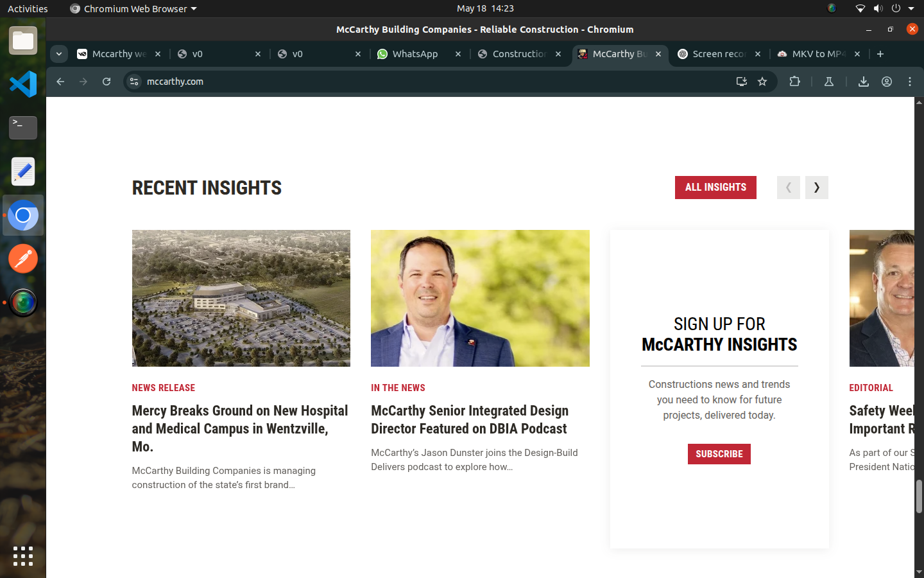Open a new browser tab
Viewport: 924px width, 578px height.
click(x=880, y=54)
